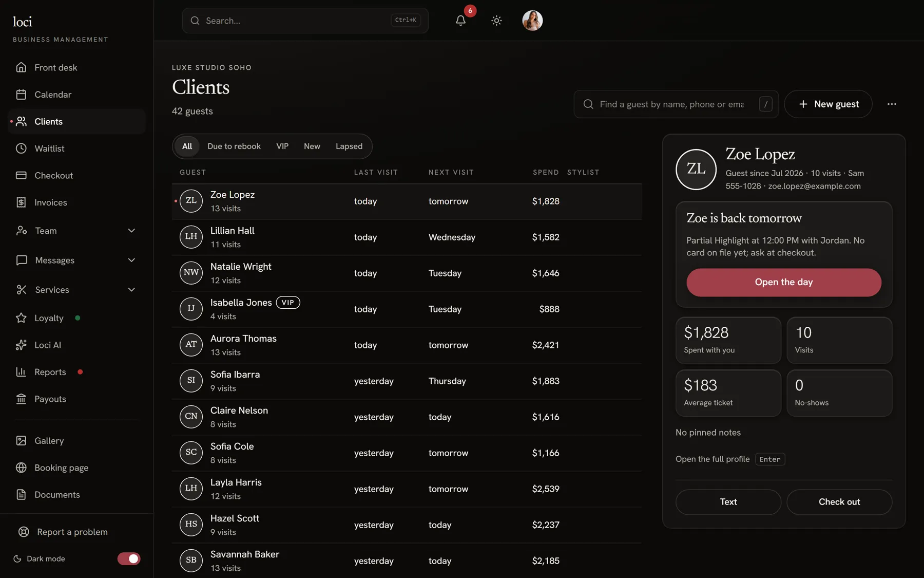Select the All filter tab
Screen dimensions: 924x578
coord(187,146)
